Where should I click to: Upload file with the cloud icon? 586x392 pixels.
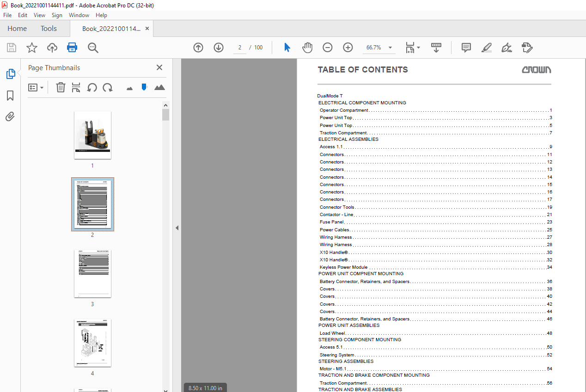(52, 48)
